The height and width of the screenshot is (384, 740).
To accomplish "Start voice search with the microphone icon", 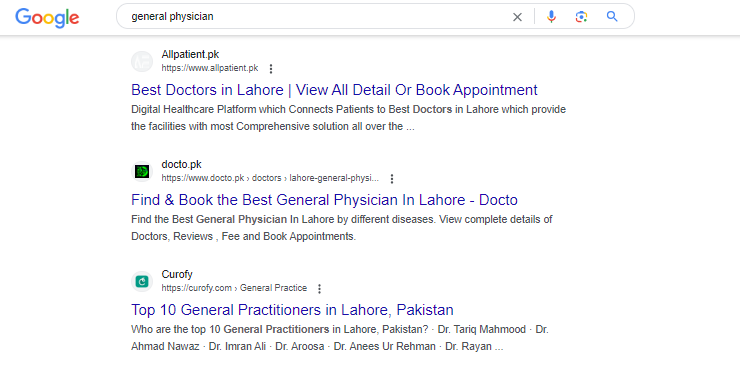I will (x=551, y=17).
